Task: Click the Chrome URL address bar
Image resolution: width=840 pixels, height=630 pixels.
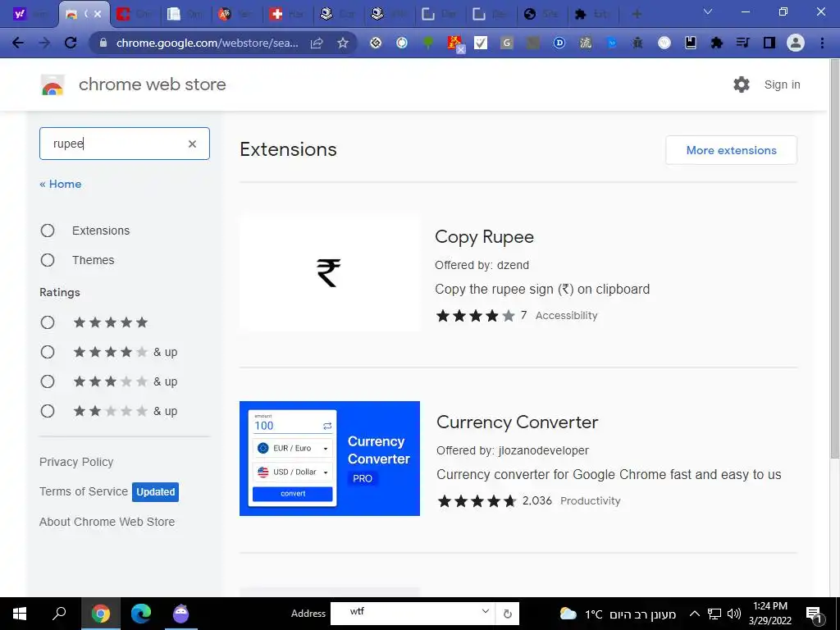Action: 208,43
